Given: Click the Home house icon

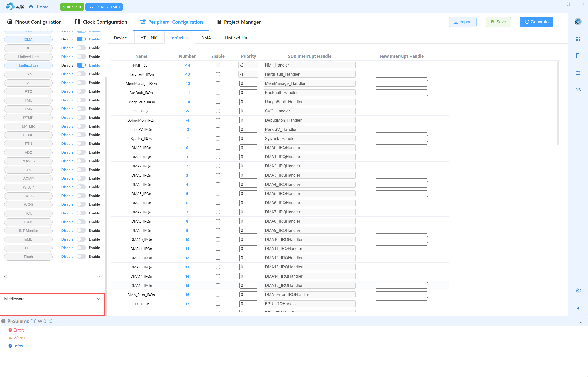Looking at the screenshot, I should (x=31, y=7).
